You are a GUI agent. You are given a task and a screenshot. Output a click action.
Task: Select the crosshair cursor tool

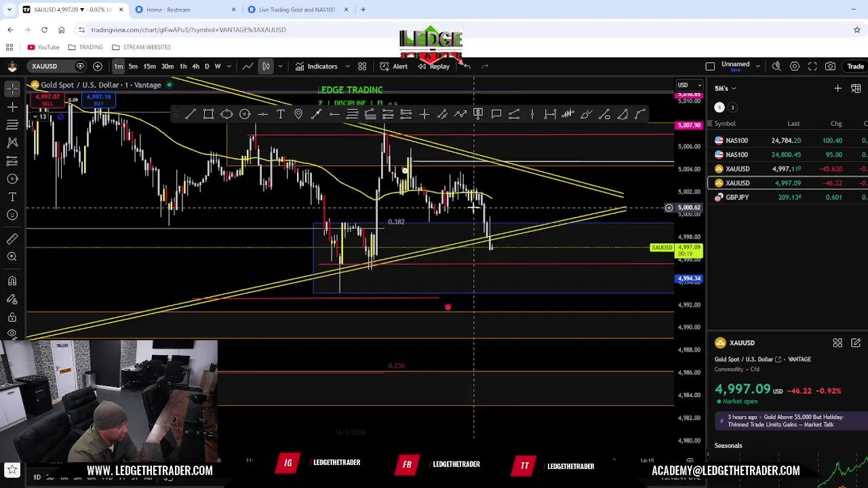coord(12,89)
